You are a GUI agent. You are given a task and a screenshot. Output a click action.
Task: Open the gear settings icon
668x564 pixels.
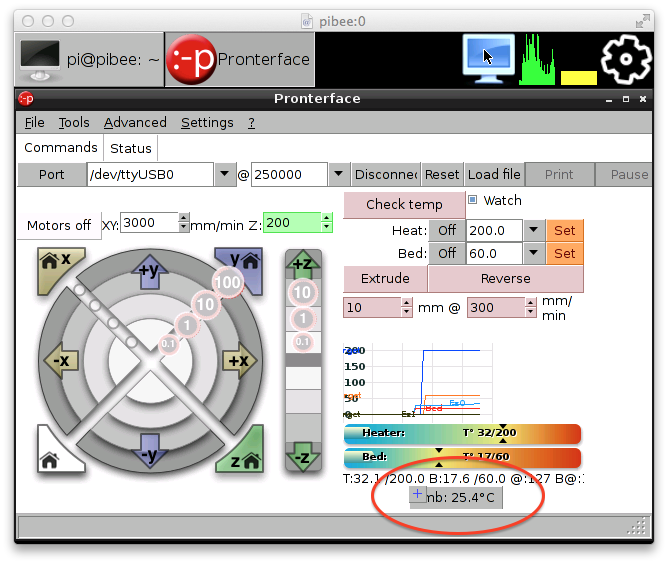click(x=626, y=59)
